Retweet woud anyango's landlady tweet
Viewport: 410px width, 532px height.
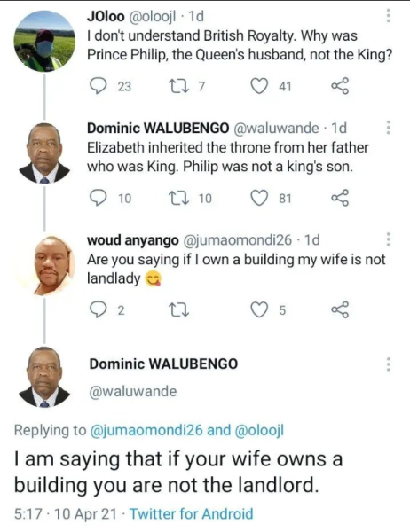click(x=179, y=310)
